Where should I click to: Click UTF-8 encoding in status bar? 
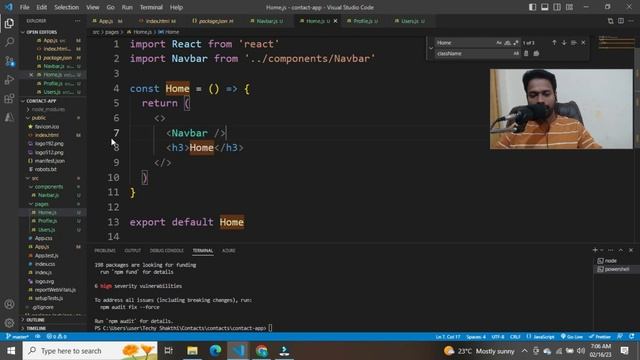coord(498,337)
